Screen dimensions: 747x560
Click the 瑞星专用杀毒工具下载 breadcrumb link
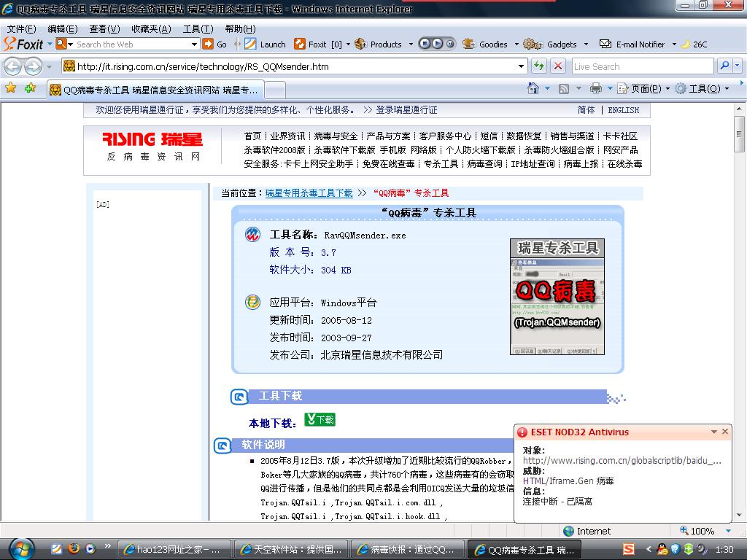pos(309,193)
